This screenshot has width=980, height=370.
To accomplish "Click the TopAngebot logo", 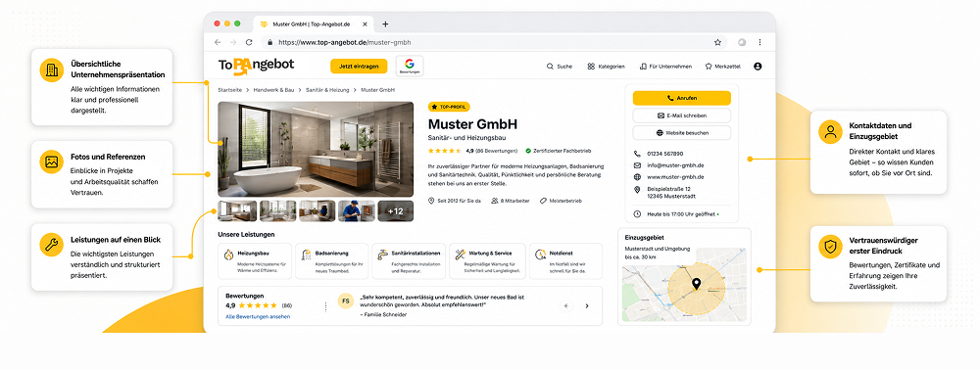I will [x=256, y=66].
